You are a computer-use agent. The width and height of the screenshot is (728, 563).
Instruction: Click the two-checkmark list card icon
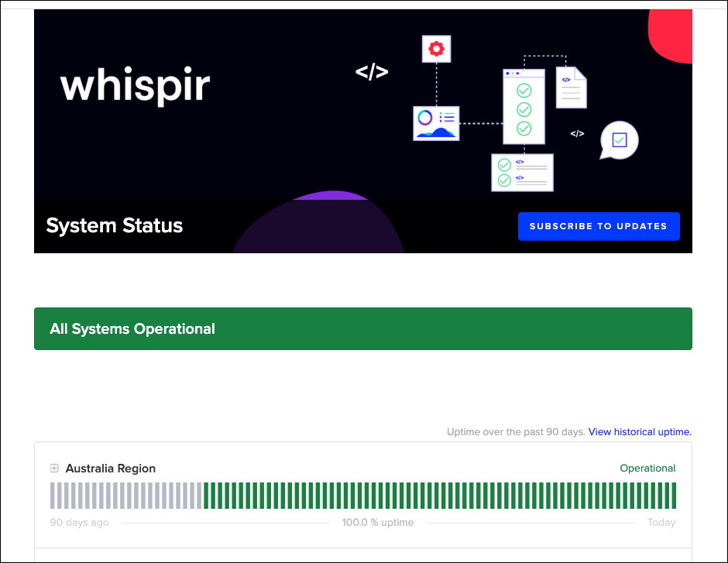point(522,173)
